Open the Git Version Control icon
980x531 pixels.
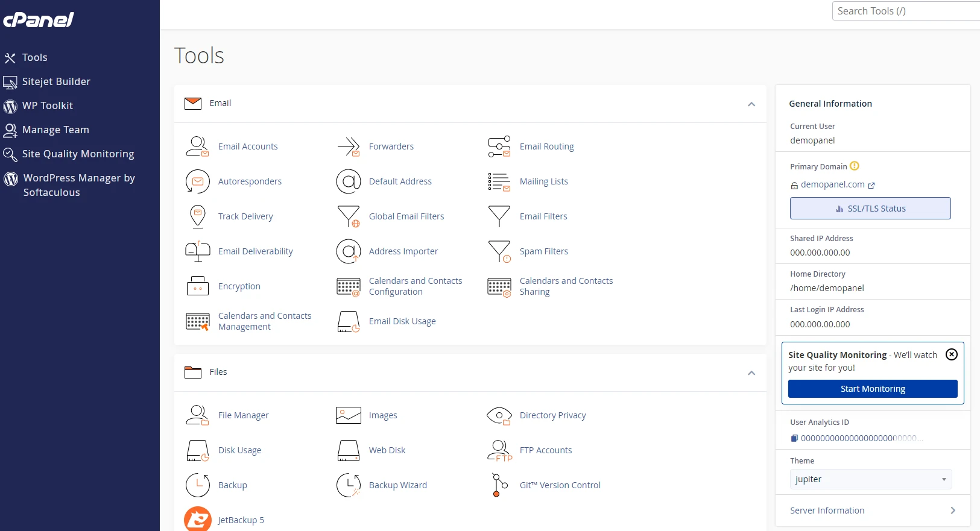[x=499, y=485]
